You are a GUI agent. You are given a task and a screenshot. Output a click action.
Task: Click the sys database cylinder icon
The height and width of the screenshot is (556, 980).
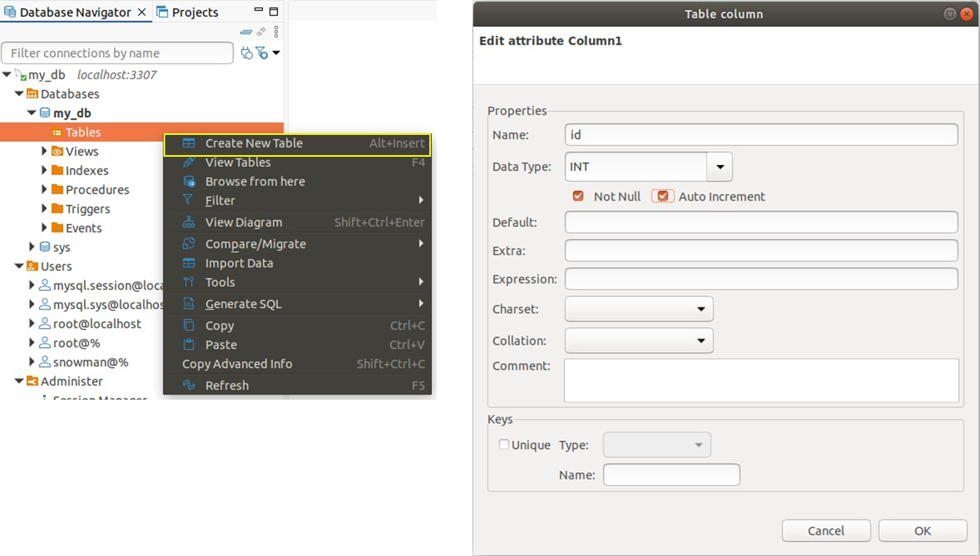pos(45,247)
